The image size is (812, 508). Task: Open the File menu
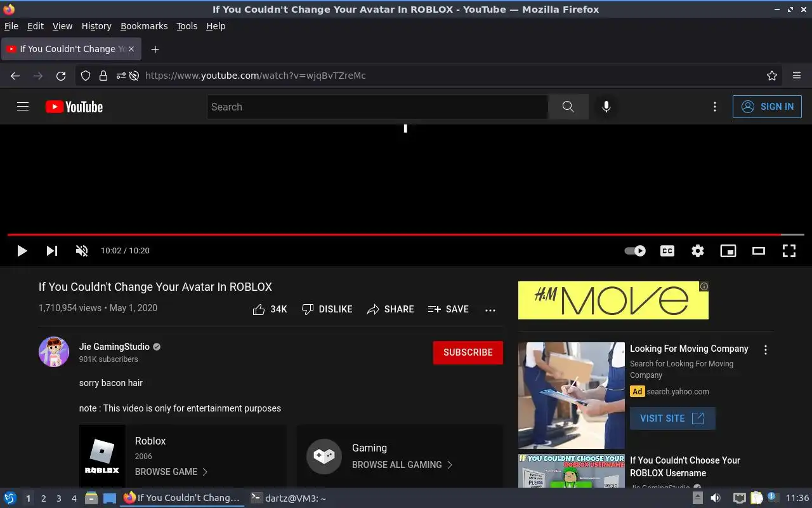point(11,26)
